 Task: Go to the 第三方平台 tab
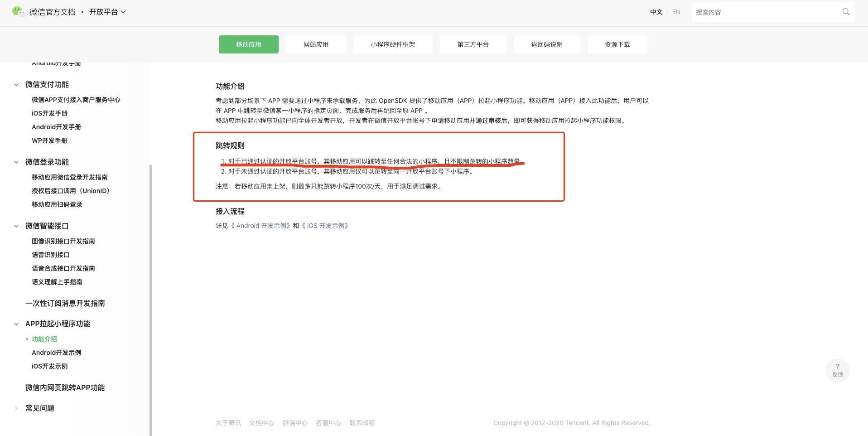click(x=473, y=44)
